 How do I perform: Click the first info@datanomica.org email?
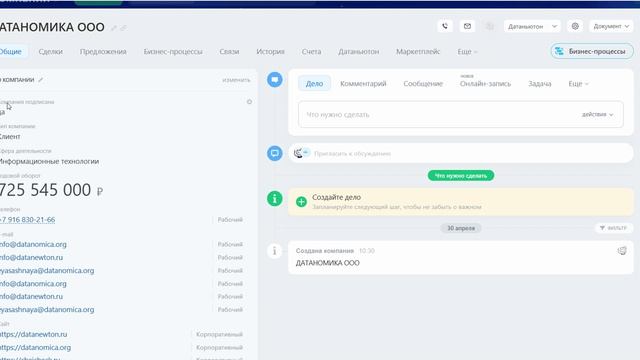[x=33, y=244]
